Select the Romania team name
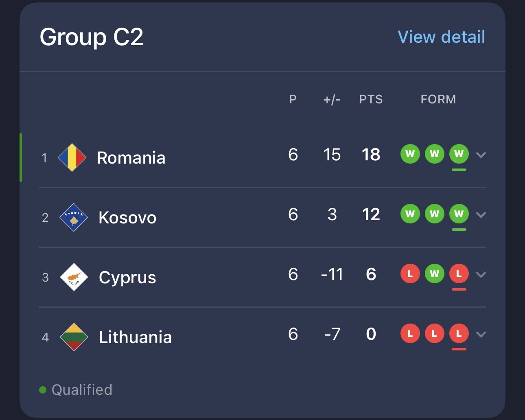Viewport: 525px width, 420px height. point(131,158)
